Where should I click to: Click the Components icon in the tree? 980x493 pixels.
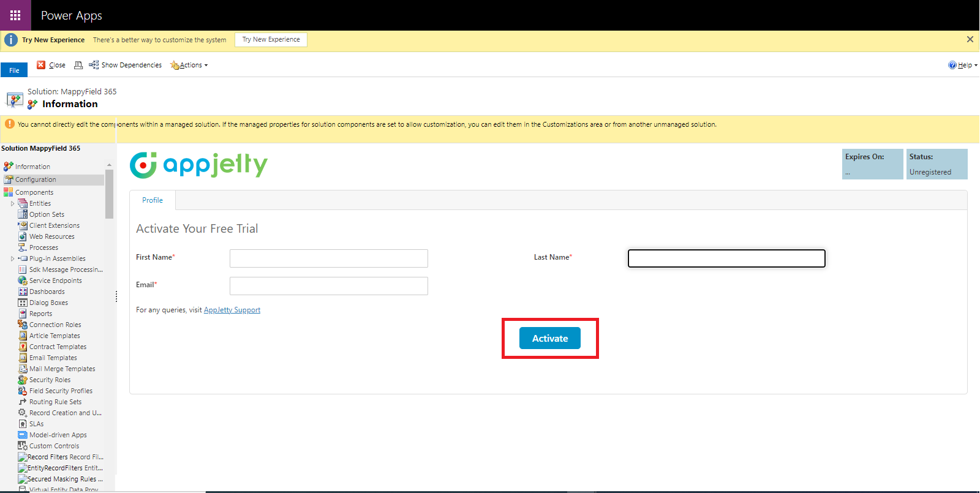point(8,192)
